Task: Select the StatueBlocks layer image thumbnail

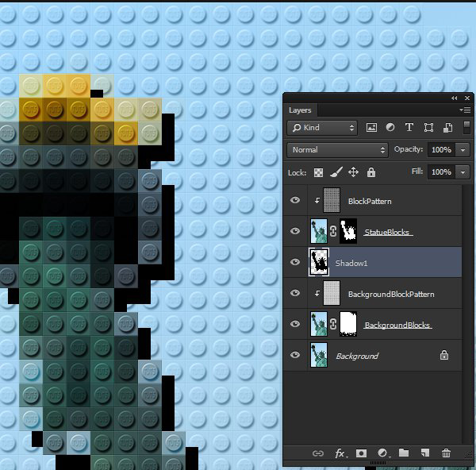Action: point(319,231)
